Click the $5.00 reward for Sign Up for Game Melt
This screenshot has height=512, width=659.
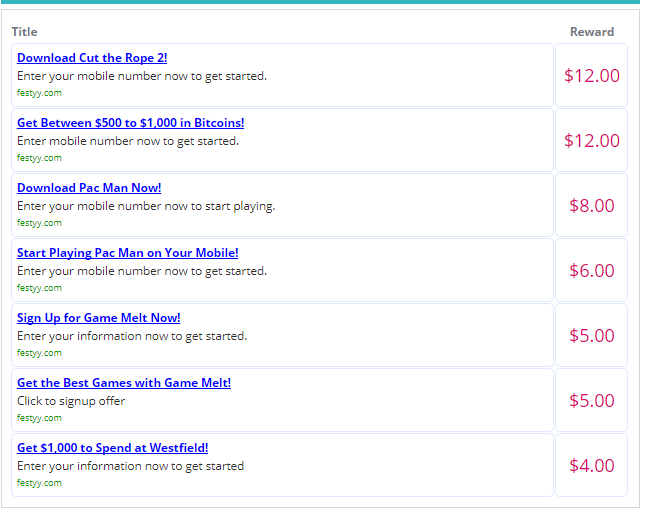(591, 336)
